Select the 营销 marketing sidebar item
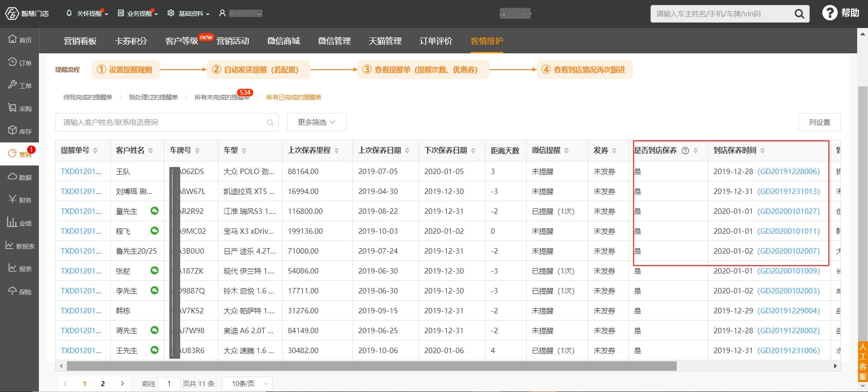 coord(19,154)
